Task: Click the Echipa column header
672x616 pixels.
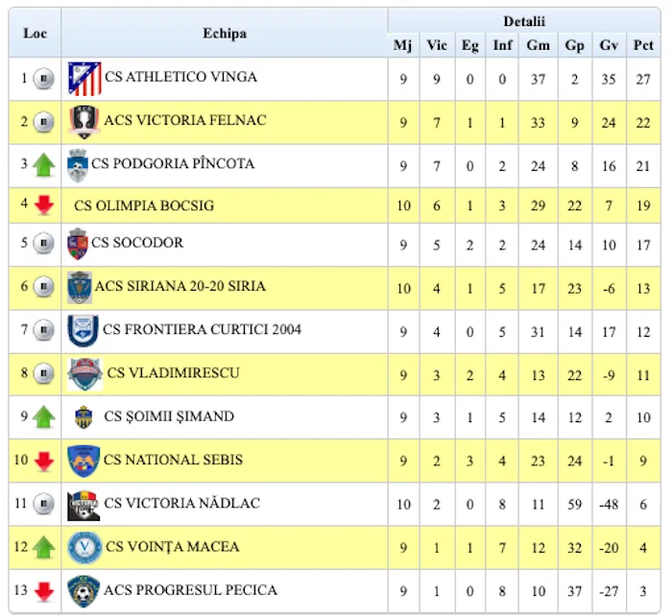Action: click(x=225, y=34)
